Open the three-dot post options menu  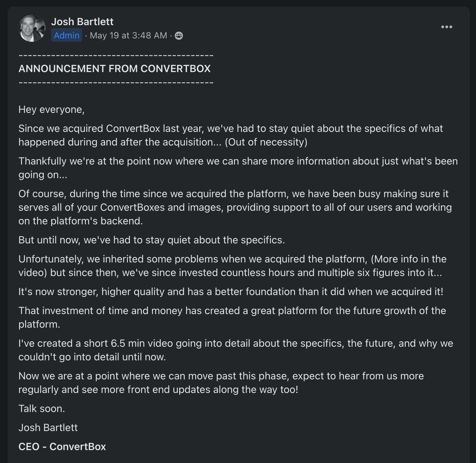(x=446, y=27)
